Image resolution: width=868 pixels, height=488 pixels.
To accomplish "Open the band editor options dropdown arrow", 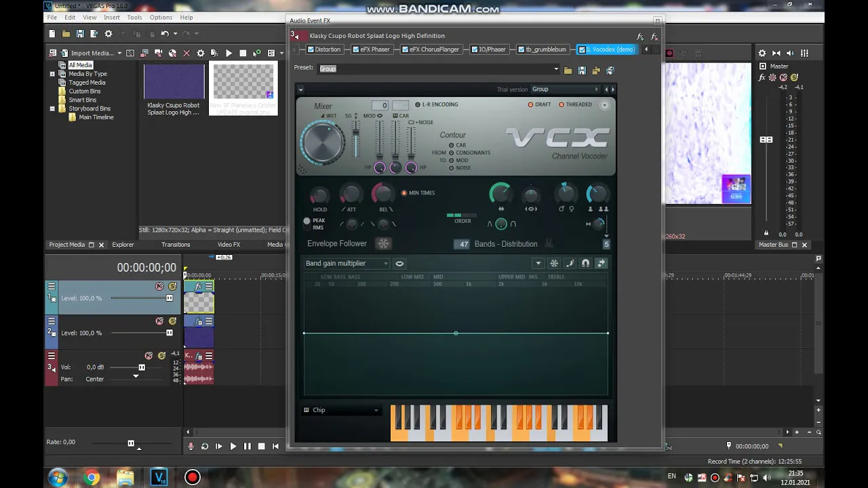I will [x=538, y=264].
